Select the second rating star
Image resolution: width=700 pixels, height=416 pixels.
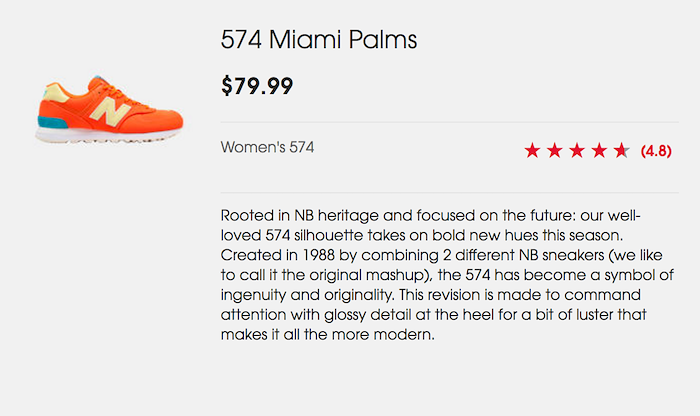(554, 151)
